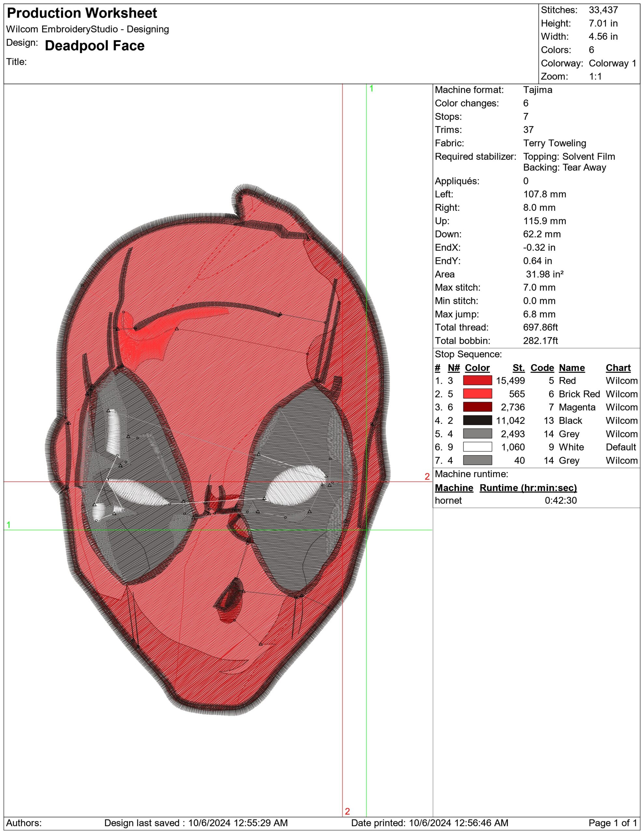This screenshot has height=834, width=644.
Task: Click the 'Page 1 of 1' footer text
Action: point(613,823)
